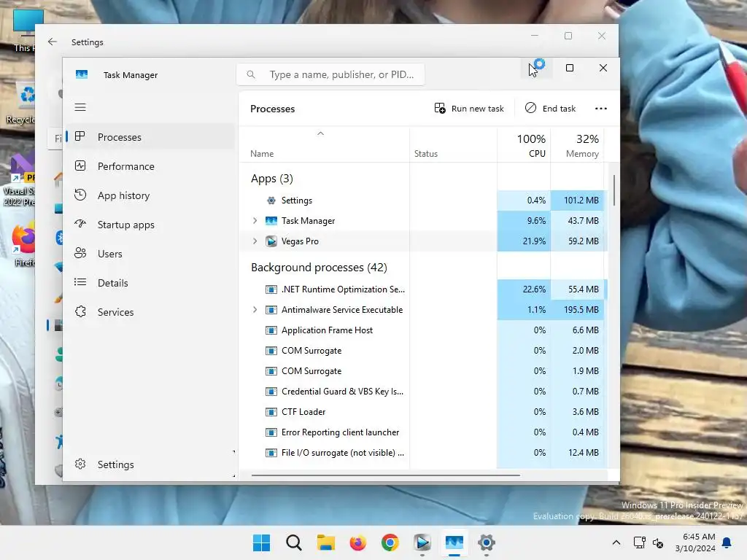Screen dimensions: 747x560
Task: Click the 195.5 MB memory cell
Action: 578,309
